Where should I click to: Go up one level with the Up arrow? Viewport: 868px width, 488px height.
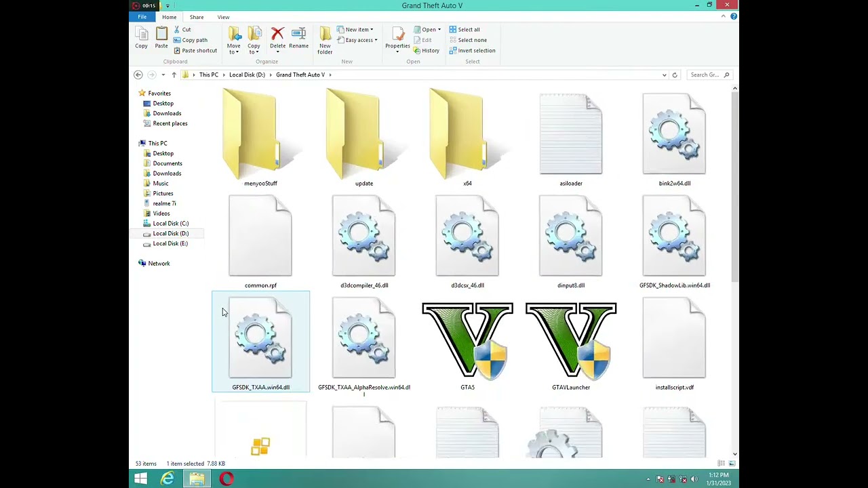click(174, 75)
